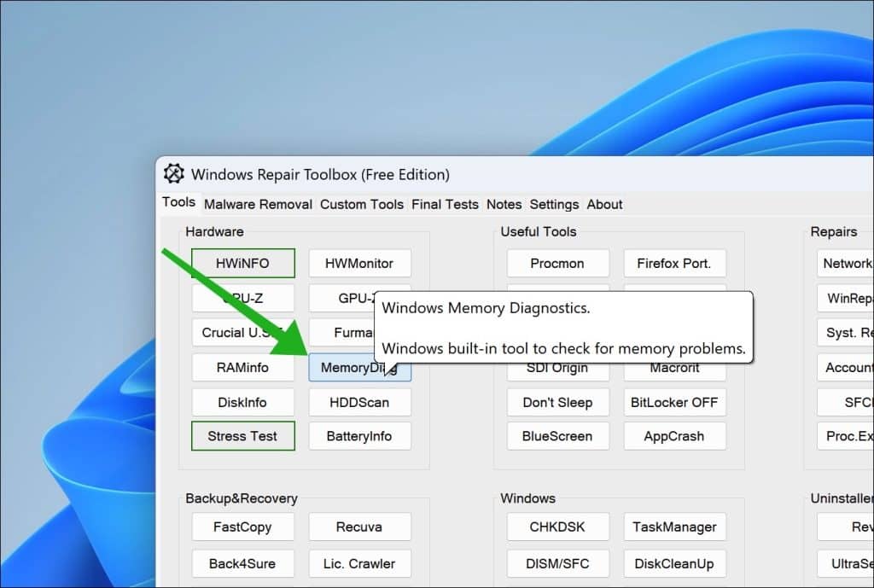Viewport: 874px width, 588px height.
Task: Open TaskManager button
Action: (674, 527)
